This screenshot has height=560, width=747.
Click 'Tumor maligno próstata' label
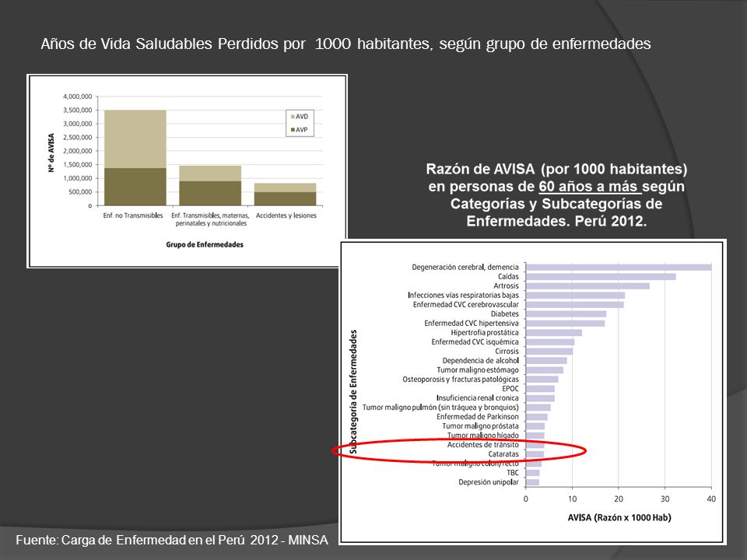tap(480, 425)
